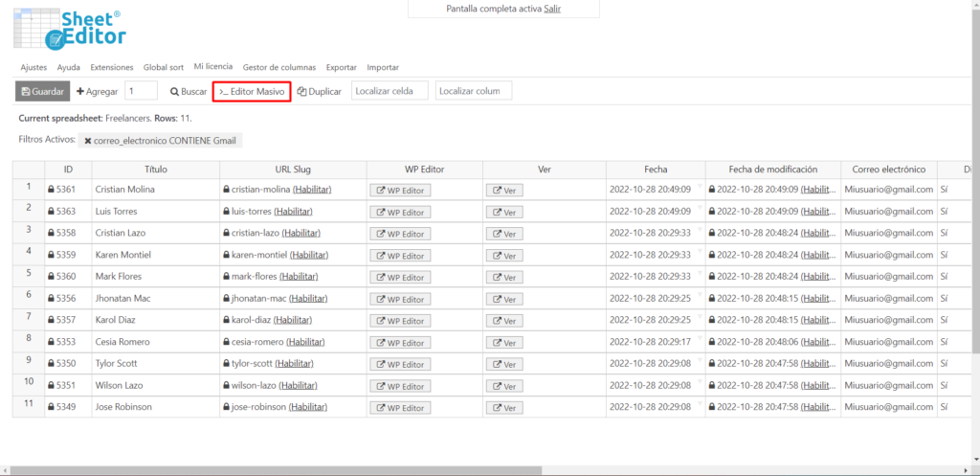Viewport: 980px width, 476px height.
Task: Remove the Gmail active filter tag
Action: 88,141
